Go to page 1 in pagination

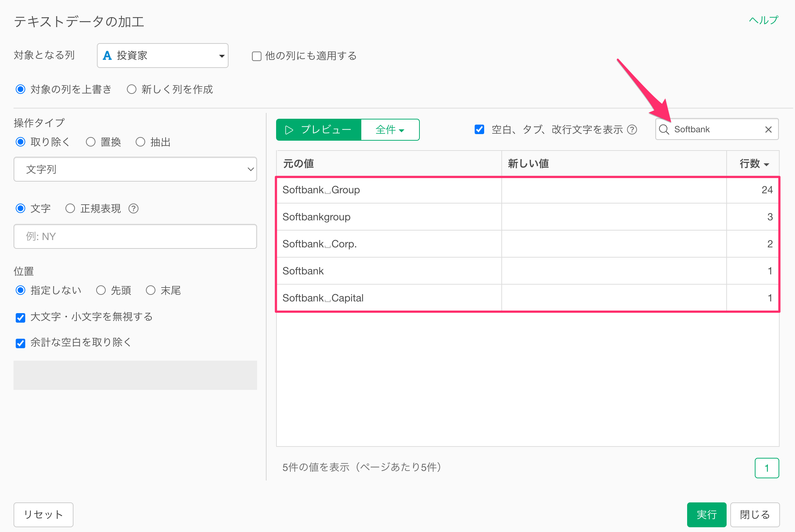coord(767,468)
